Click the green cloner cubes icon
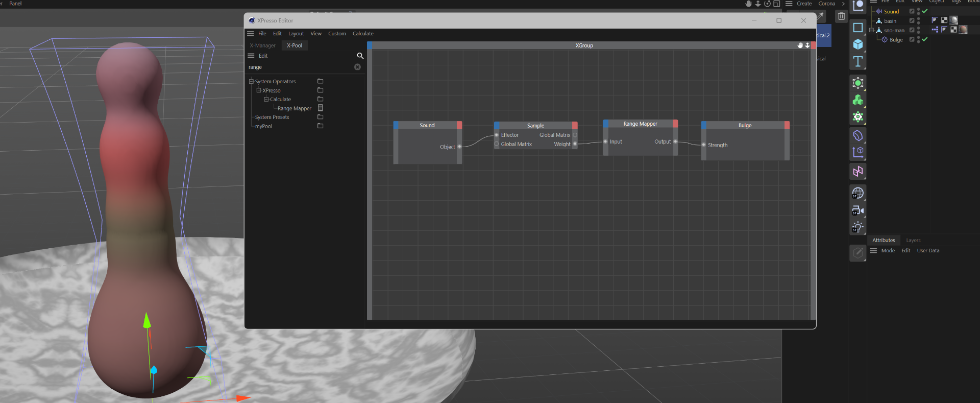This screenshot has height=403, width=980. (x=858, y=100)
